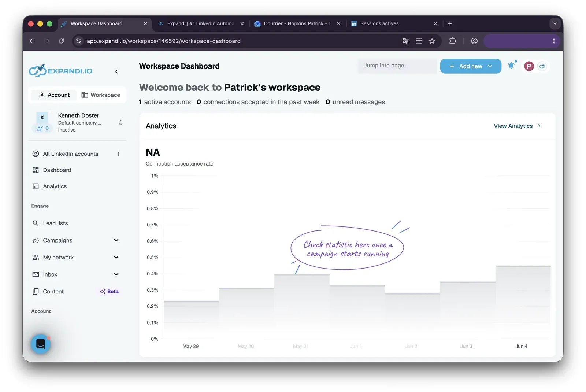
Task: Open the purple P profile avatar
Action: coord(529,66)
